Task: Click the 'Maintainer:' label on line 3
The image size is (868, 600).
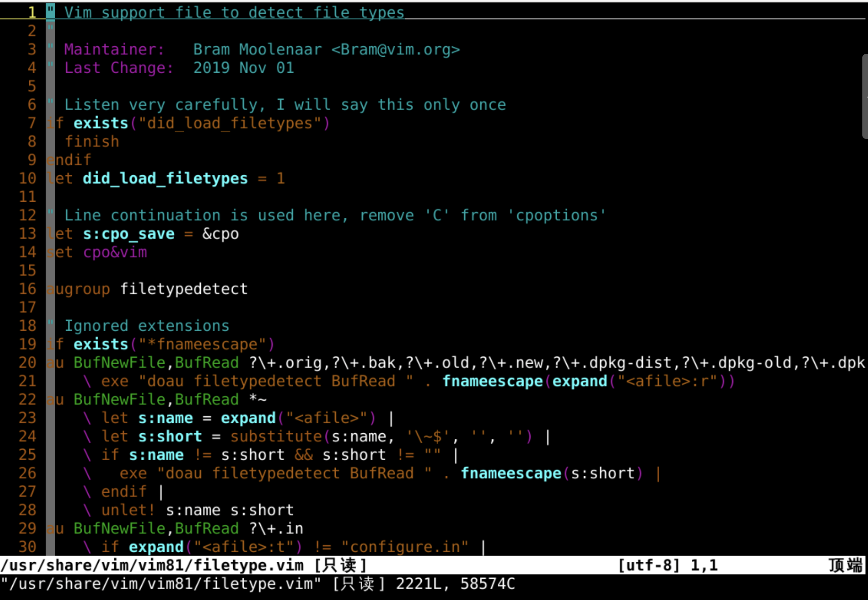Action: 114,50
